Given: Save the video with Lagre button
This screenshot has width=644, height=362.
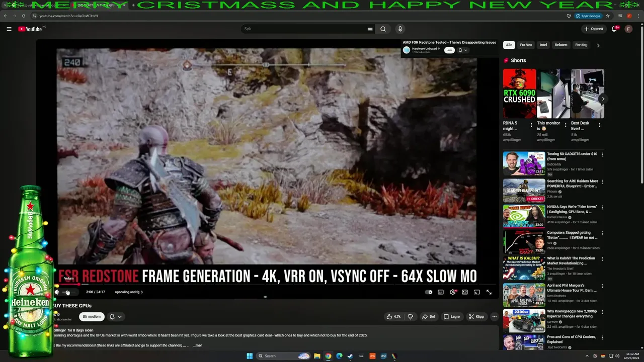Looking at the screenshot, I should coord(452,317).
